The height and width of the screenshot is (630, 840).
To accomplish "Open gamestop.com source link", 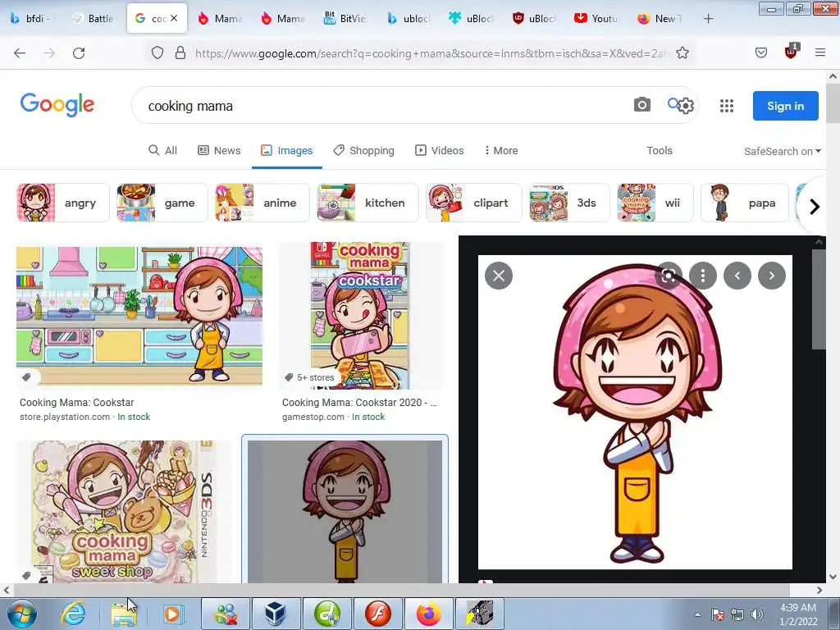I will click(x=313, y=417).
